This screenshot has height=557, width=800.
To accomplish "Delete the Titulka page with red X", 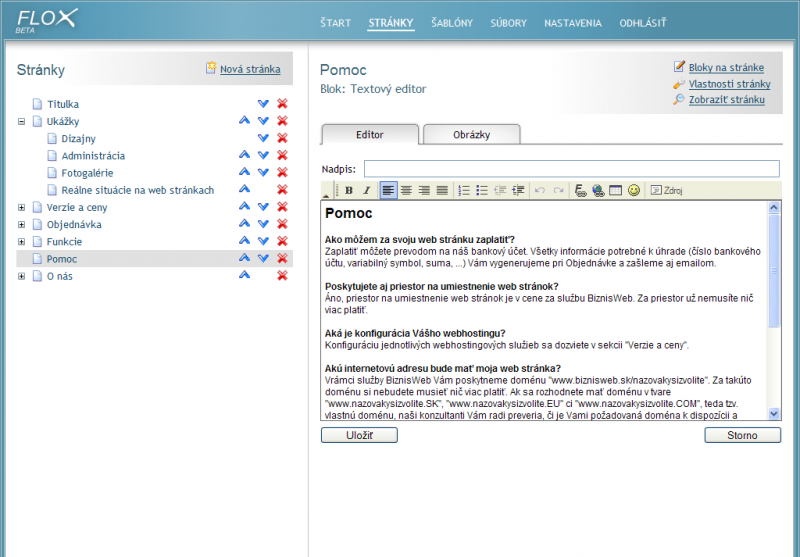I will tap(282, 104).
